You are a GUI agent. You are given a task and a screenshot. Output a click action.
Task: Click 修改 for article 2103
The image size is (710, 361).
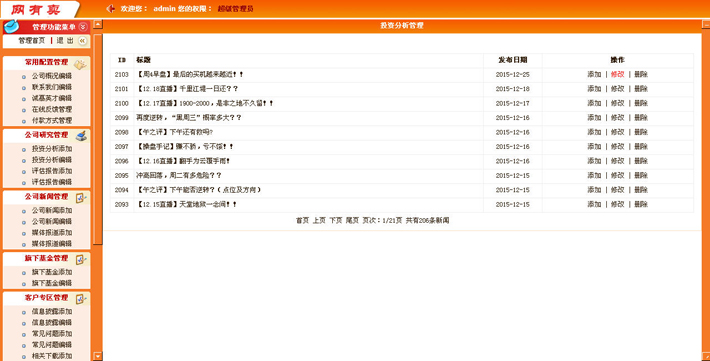[617, 74]
